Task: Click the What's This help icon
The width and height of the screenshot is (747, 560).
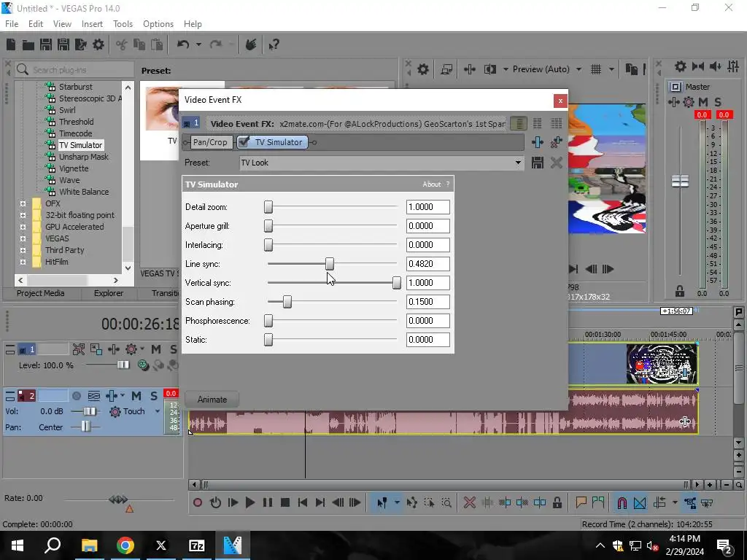Action: pos(274,44)
